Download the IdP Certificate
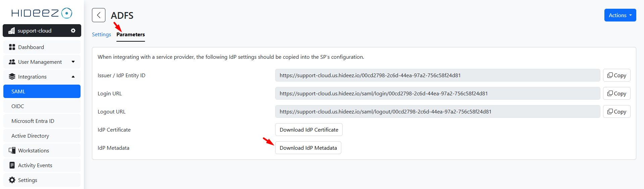 pyautogui.click(x=309, y=130)
